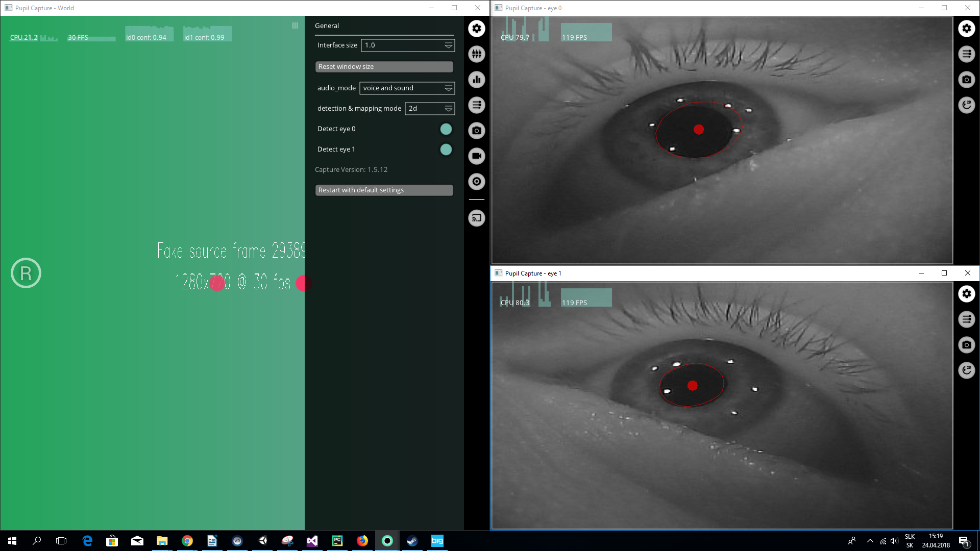This screenshot has width=980, height=551.
Task: Open Google Chrome from taskbar
Action: coord(187,541)
